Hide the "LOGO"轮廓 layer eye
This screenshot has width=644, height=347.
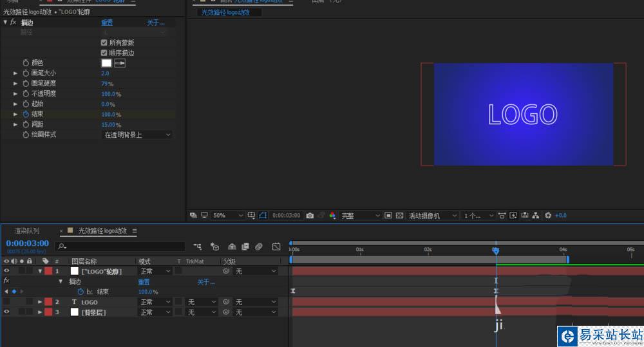pos(6,271)
